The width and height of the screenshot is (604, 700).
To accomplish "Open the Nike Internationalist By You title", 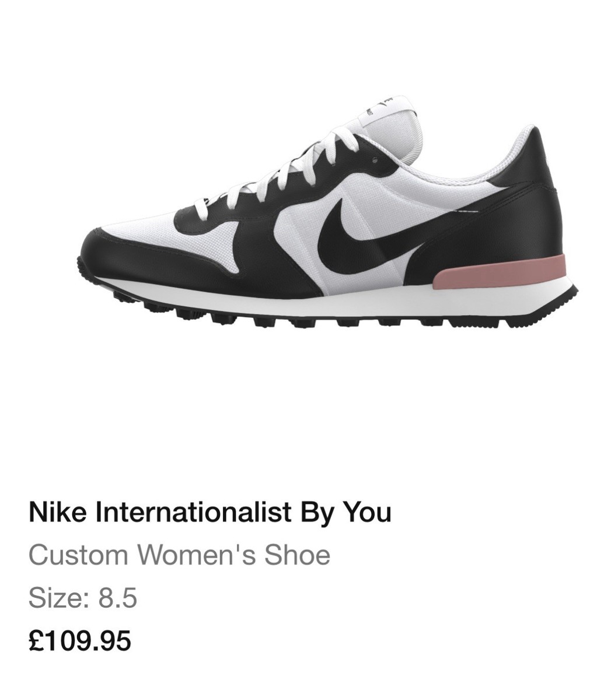I will [210, 512].
